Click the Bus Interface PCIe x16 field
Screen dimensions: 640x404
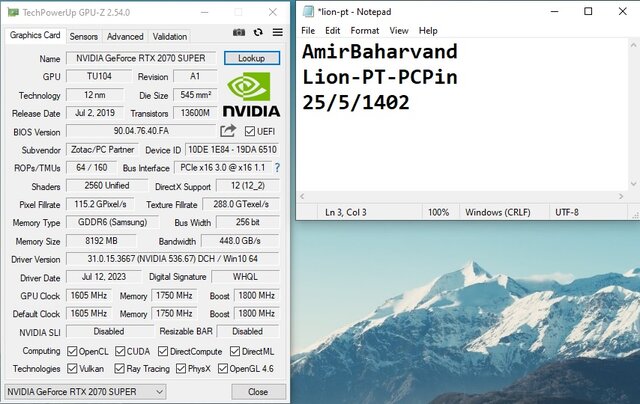point(223,167)
